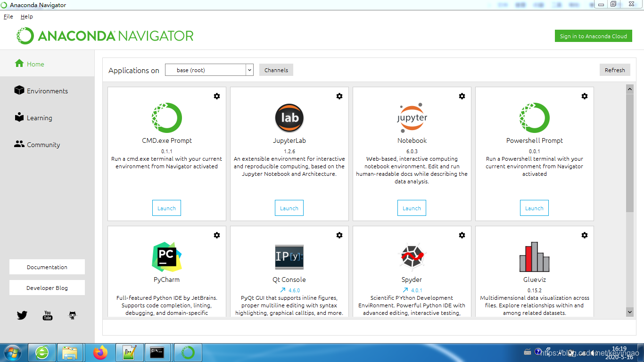The width and height of the screenshot is (644, 362).
Task: Click the Glueviz version 0.15.2 text
Action: (x=535, y=290)
